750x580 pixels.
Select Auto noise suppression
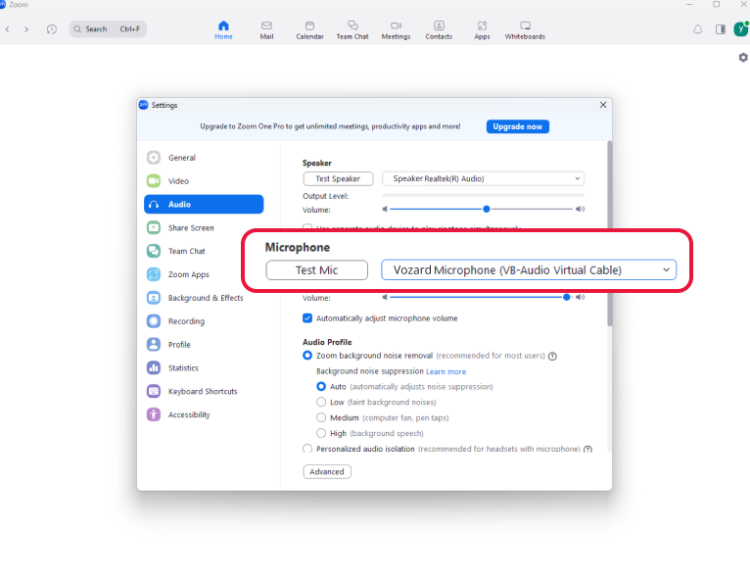click(x=321, y=386)
